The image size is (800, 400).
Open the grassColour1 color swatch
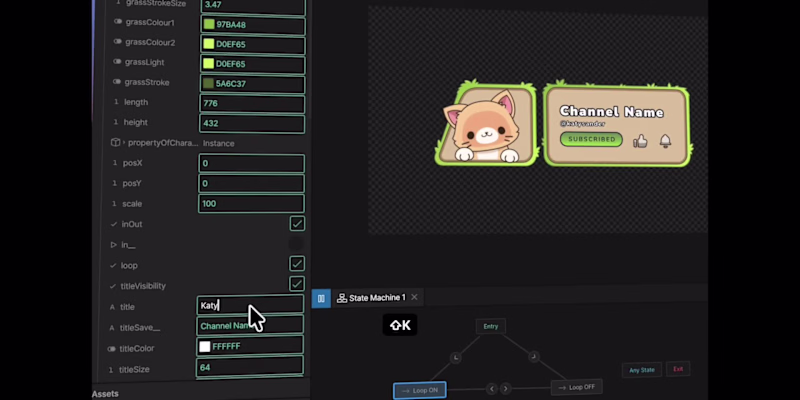209,24
